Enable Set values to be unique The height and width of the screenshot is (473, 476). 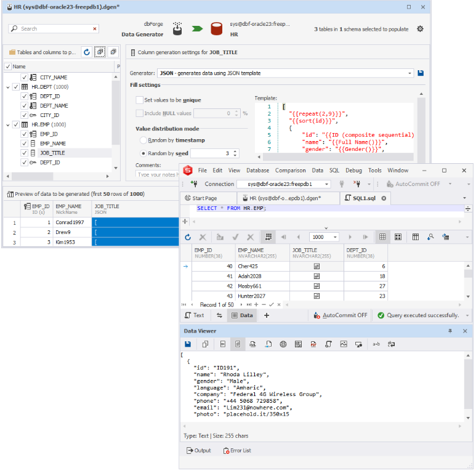140,100
